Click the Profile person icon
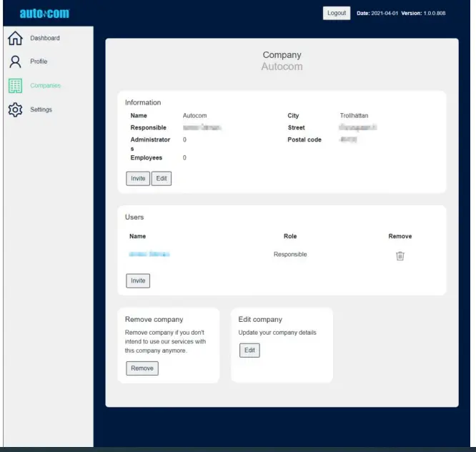 [15, 62]
